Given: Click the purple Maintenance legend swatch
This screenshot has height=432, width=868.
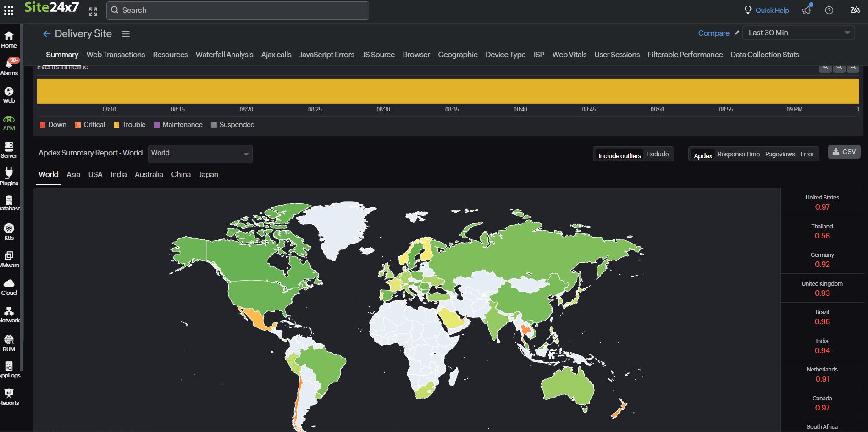Looking at the screenshot, I should 157,125.
